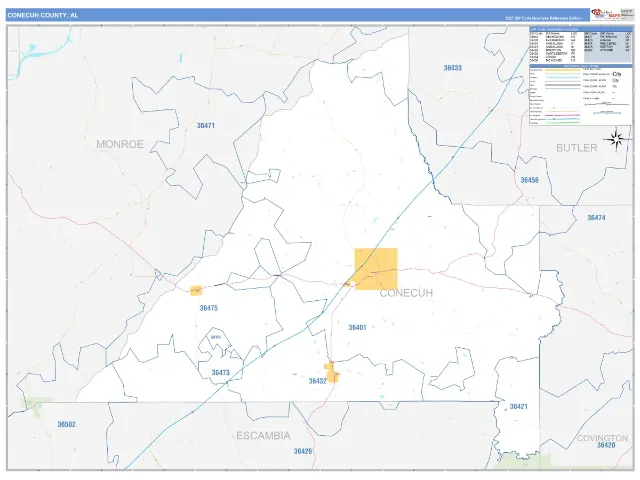Select ZIP code label 36471

click(x=206, y=125)
